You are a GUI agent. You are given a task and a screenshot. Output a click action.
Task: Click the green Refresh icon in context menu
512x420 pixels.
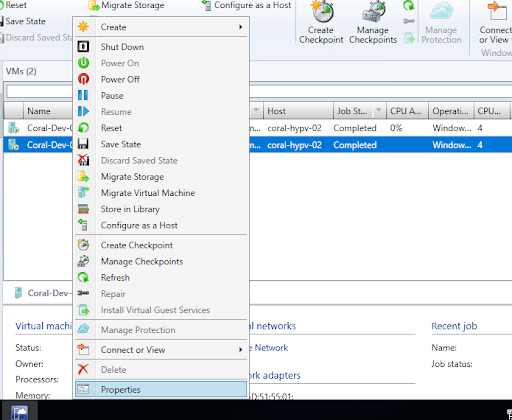point(83,277)
